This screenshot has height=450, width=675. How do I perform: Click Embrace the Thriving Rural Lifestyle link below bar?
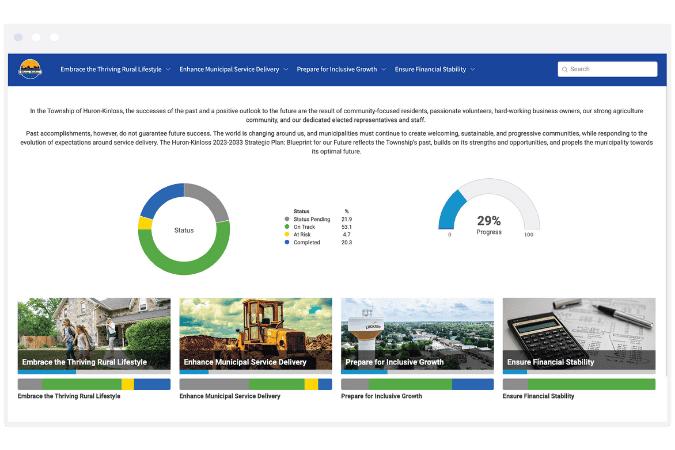tap(69, 396)
